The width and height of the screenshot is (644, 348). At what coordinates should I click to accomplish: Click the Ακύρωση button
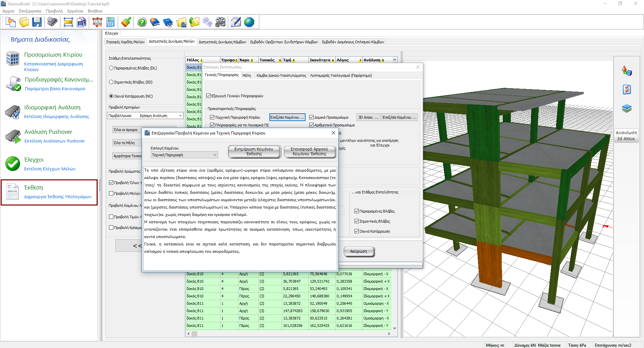point(358,251)
